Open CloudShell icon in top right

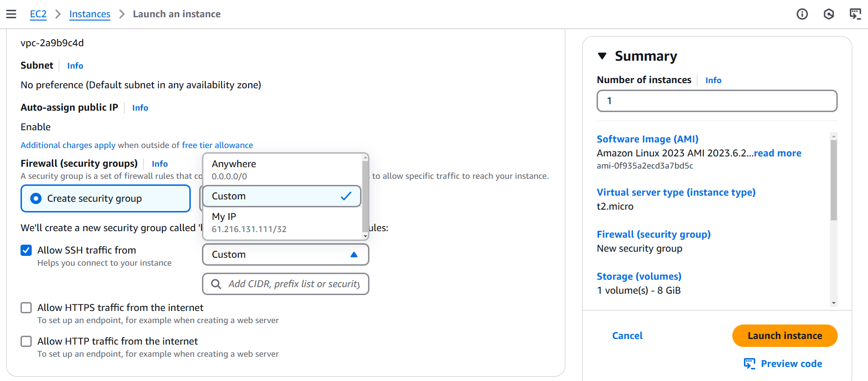click(855, 14)
